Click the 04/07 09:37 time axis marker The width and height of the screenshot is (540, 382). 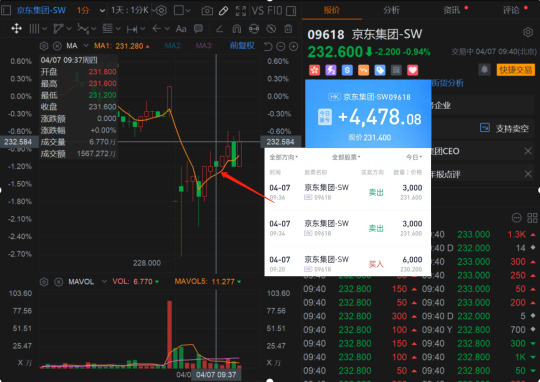[x=216, y=374]
